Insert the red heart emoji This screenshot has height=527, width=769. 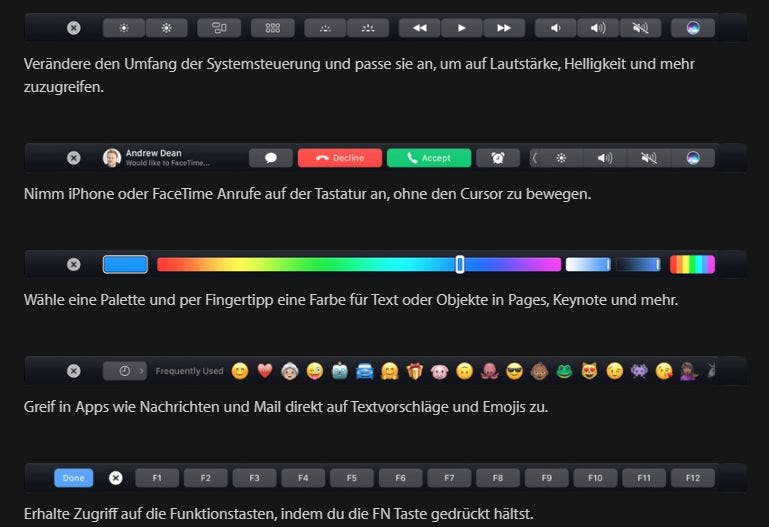click(265, 371)
